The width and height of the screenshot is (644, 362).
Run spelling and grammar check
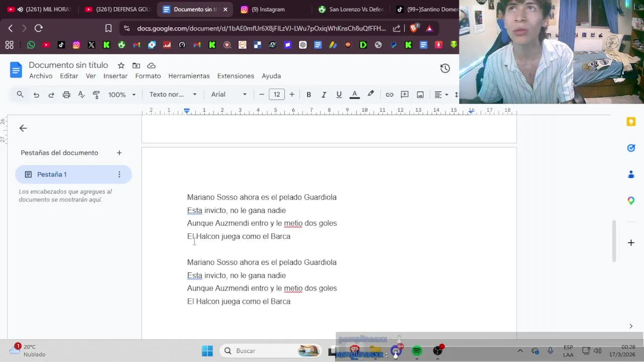click(82, 95)
